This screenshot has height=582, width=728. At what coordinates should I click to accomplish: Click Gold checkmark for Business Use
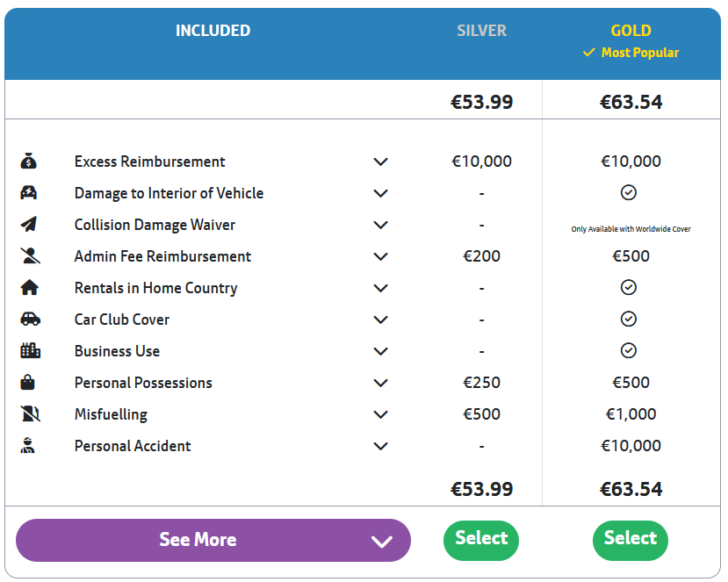(x=629, y=350)
